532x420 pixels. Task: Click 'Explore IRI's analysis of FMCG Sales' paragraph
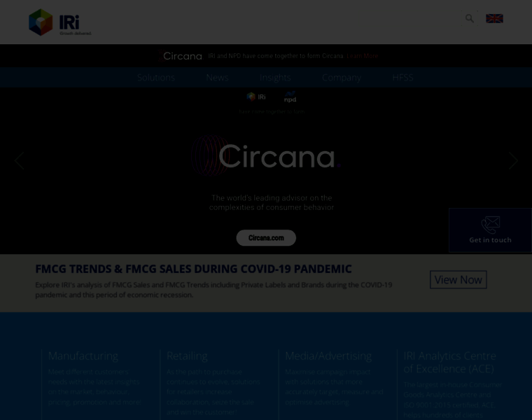pyautogui.click(x=213, y=290)
